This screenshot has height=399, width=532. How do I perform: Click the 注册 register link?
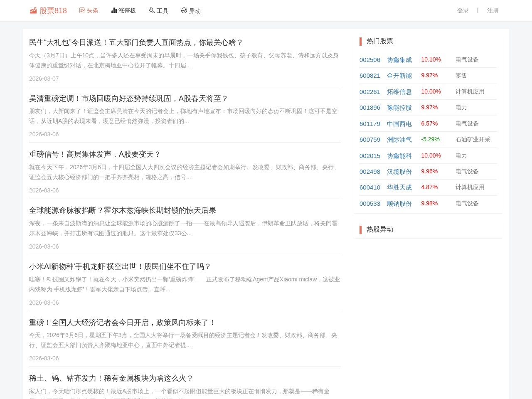[x=493, y=11]
